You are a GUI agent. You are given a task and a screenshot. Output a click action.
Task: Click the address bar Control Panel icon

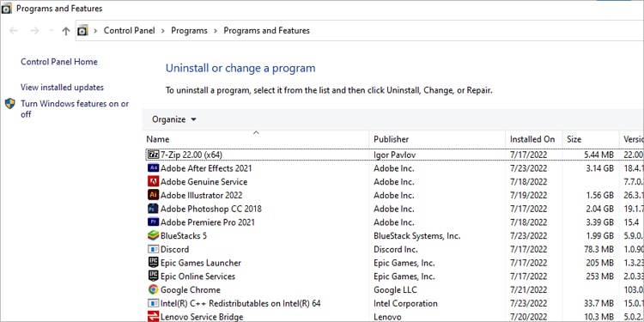[x=83, y=30]
